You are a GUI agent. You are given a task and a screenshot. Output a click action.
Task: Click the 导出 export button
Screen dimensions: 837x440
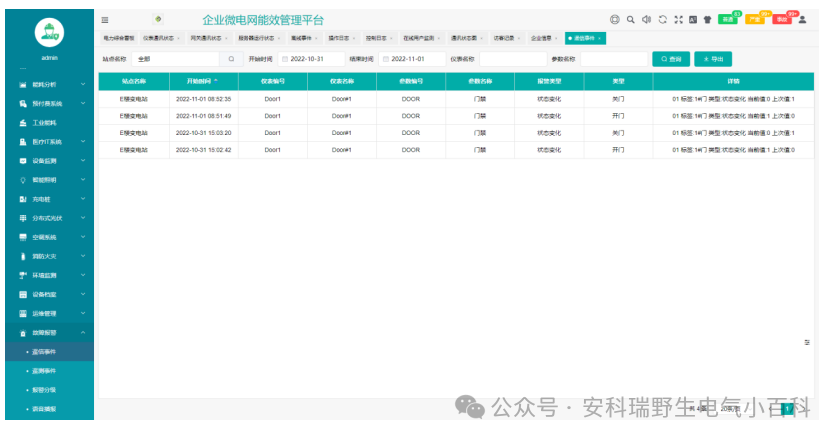click(x=713, y=59)
